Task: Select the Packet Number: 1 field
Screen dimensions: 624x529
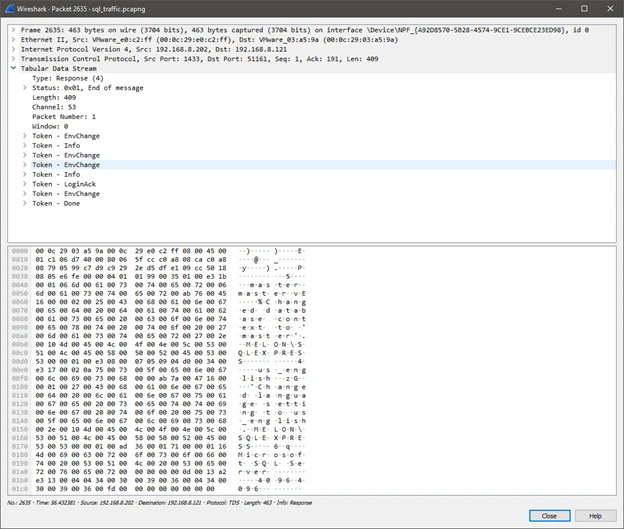Action: tap(64, 117)
